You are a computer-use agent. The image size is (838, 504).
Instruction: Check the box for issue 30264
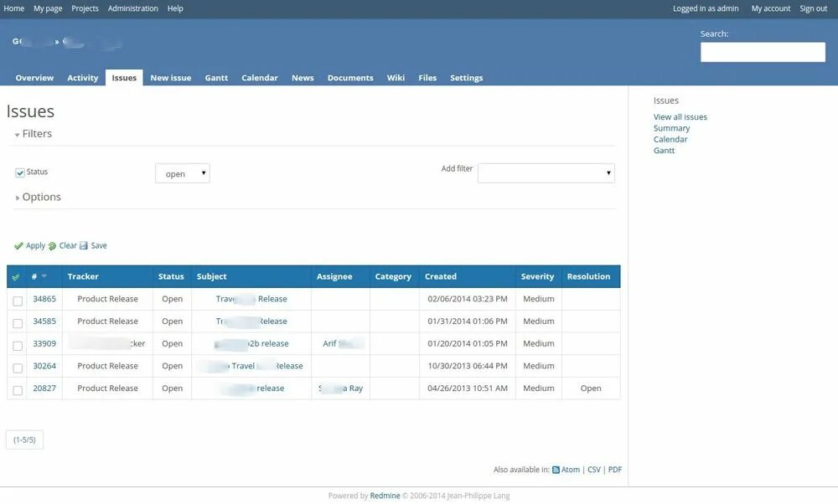(x=18, y=368)
